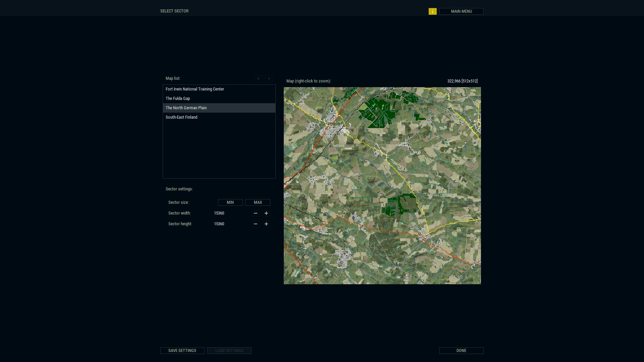The height and width of the screenshot is (362, 644).
Task: Increase sector height with plus button
Action: coord(266,224)
